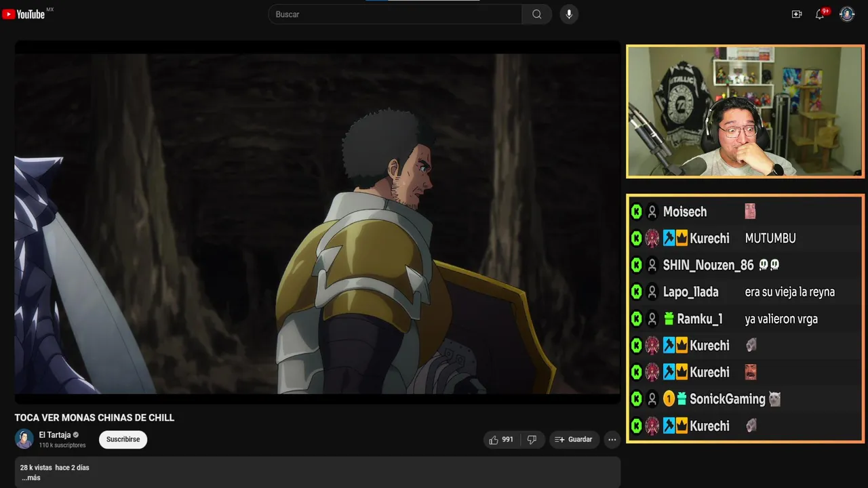The width and height of the screenshot is (868, 488).
Task: Click the Kick icon beside Ramku_1
Action: (x=636, y=319)
